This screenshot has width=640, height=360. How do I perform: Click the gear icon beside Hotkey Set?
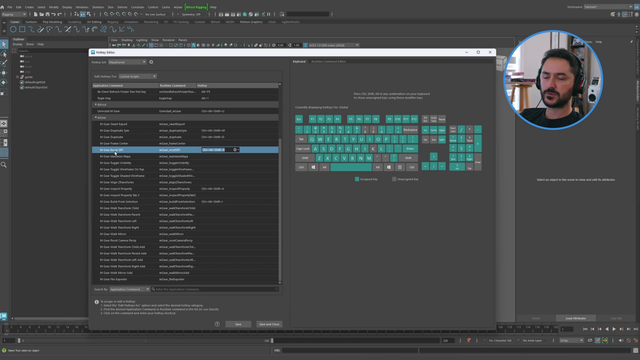tap(151, 62)
